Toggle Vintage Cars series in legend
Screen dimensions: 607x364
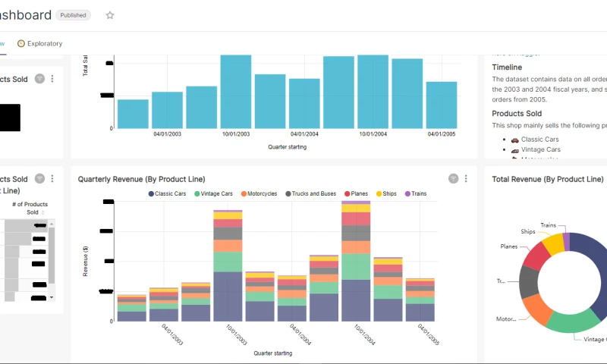tap(216, 194)
